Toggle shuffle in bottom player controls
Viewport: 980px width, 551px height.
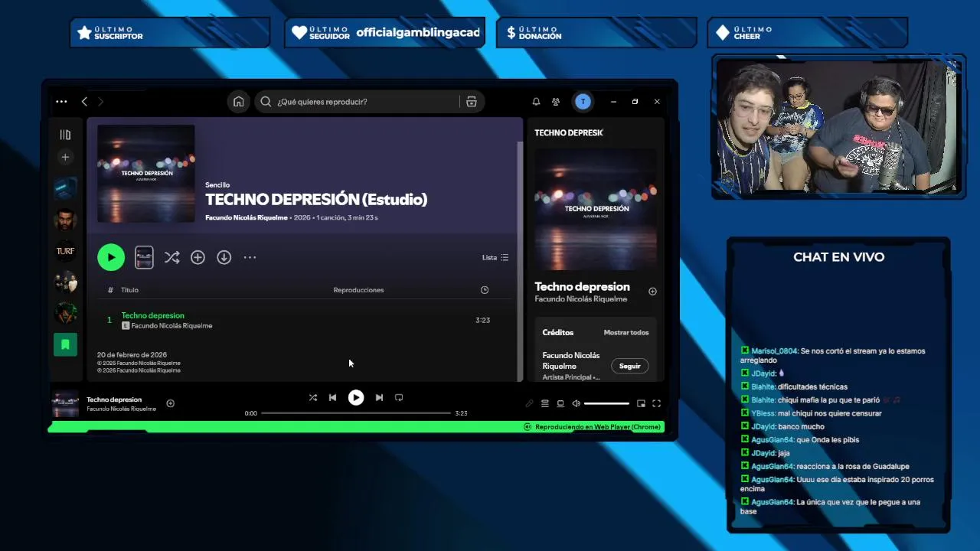point(312,397)
